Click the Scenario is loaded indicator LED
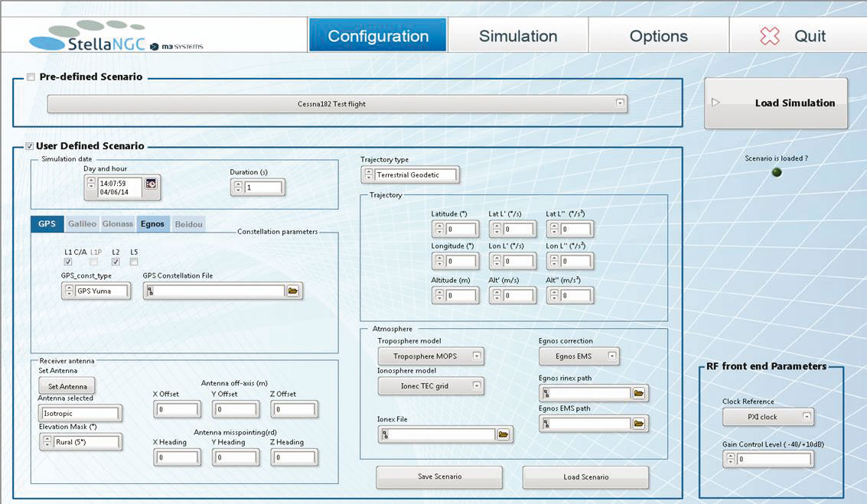867x504 pixels. [776, 172]
